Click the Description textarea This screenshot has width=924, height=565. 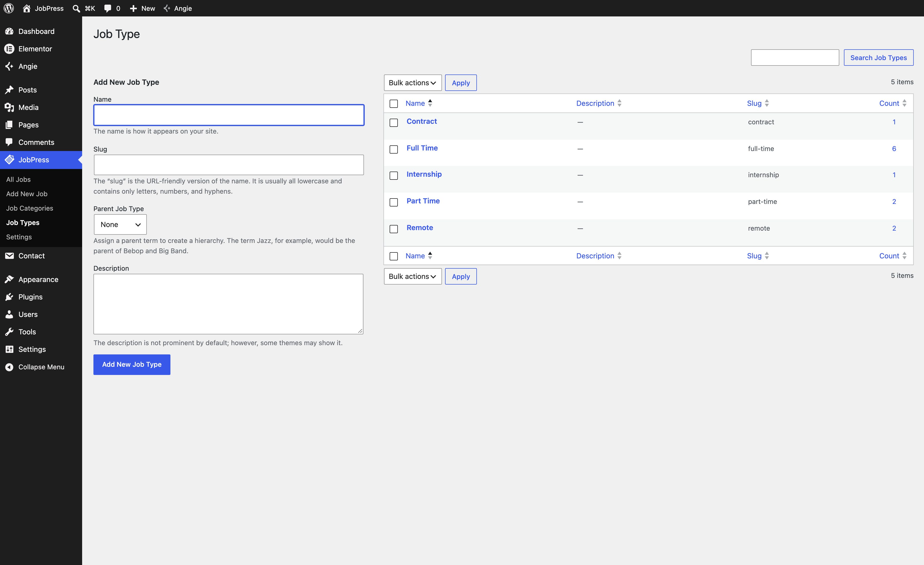228,304
